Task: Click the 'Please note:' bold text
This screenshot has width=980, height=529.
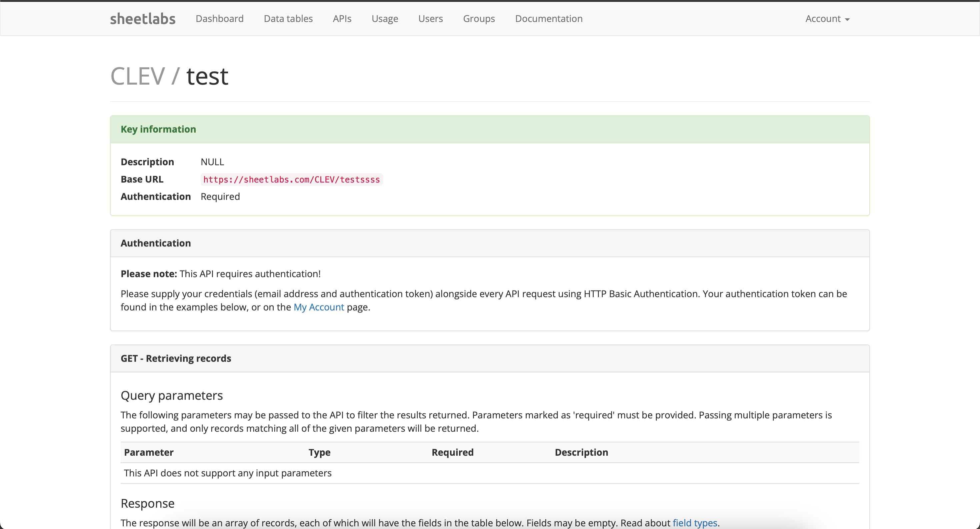Action: coord(149,274)
